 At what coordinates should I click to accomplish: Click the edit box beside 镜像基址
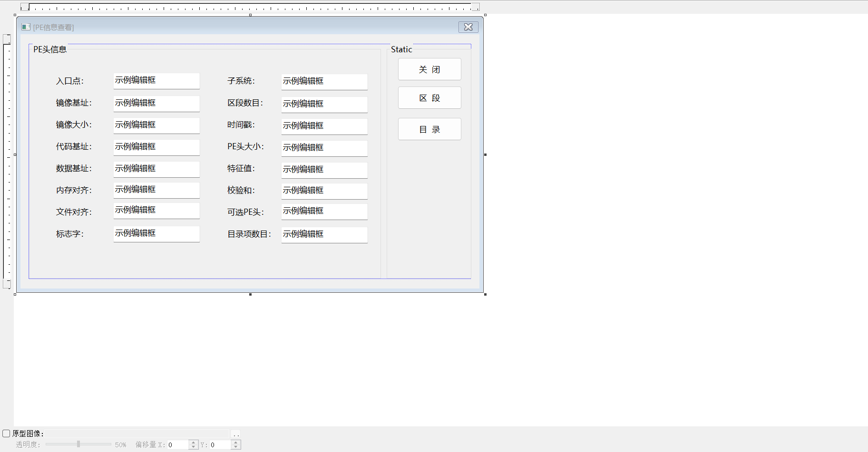tap(156, 103)
